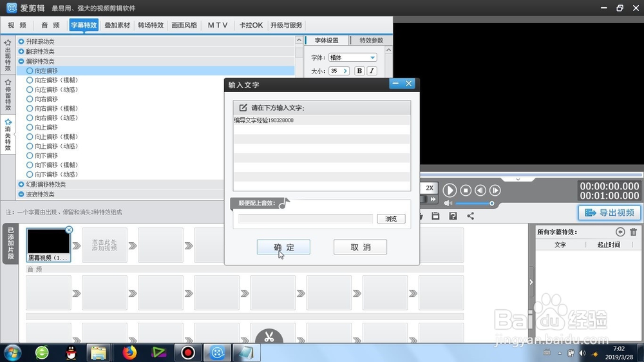Collapse the 波浪特效类 category
644x362 pixels.
pyautogui.click(x=21, y=195)
